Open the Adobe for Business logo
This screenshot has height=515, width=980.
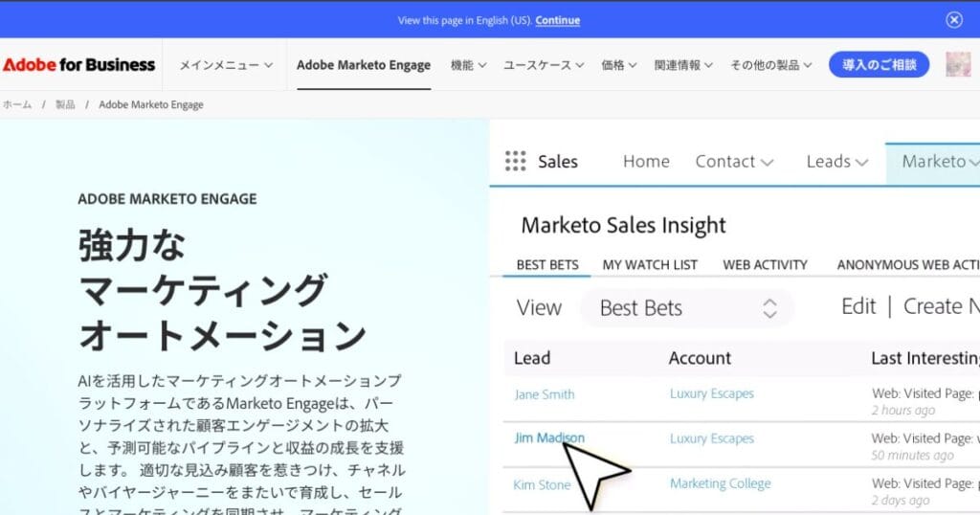(x=78, y=64)
